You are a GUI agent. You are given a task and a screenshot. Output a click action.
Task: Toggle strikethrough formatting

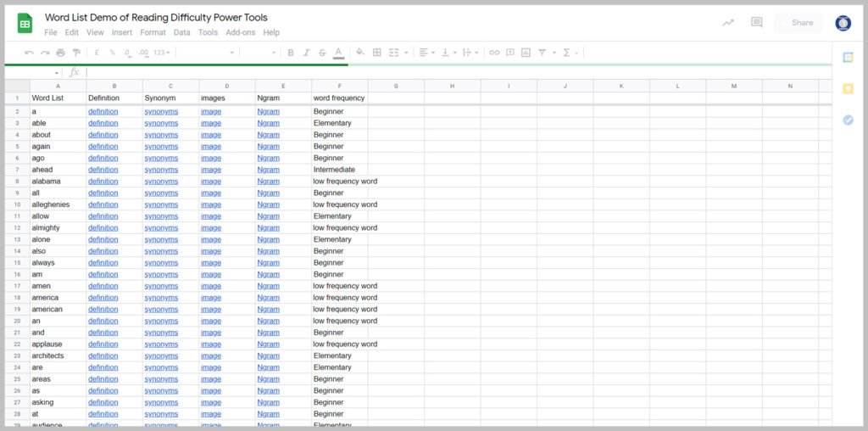[x=322, y=53]
